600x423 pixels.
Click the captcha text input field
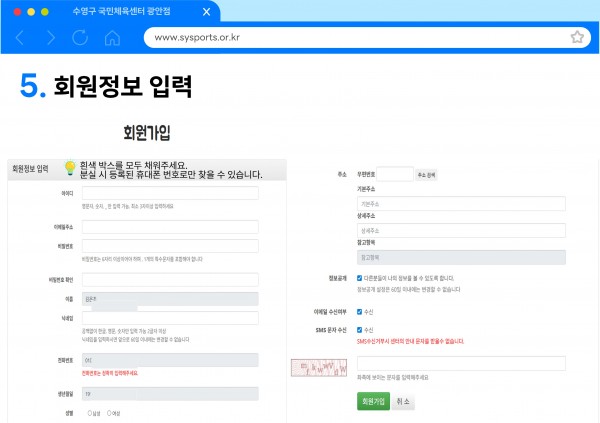461,364
